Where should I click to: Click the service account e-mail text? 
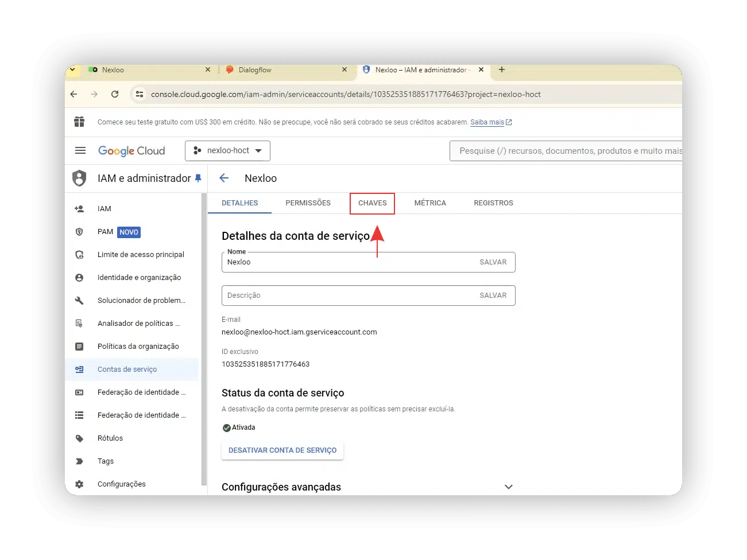pos(299,332)
